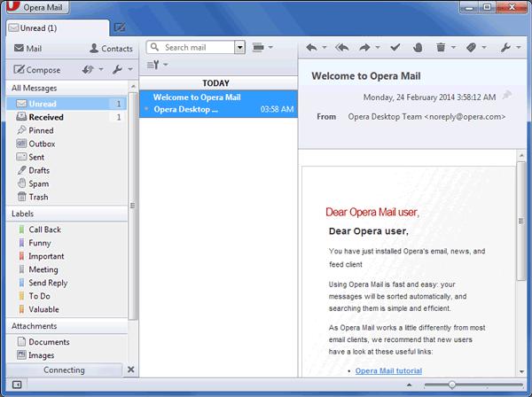Click the sidebar scrollbar up arrow
The height and width of the screenshot is (397, 532).
point(133,87)
